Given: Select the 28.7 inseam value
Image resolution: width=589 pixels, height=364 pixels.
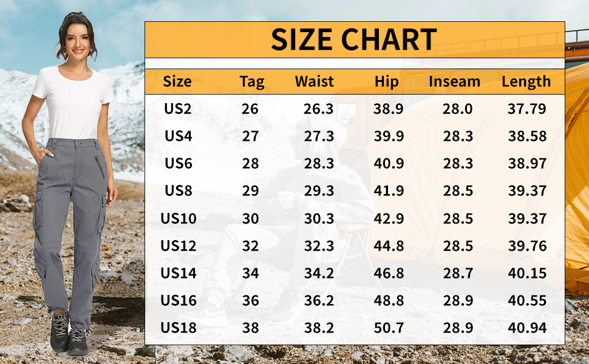Looking at the screenshot, I should pyautogui.click(x=458, y=273).
